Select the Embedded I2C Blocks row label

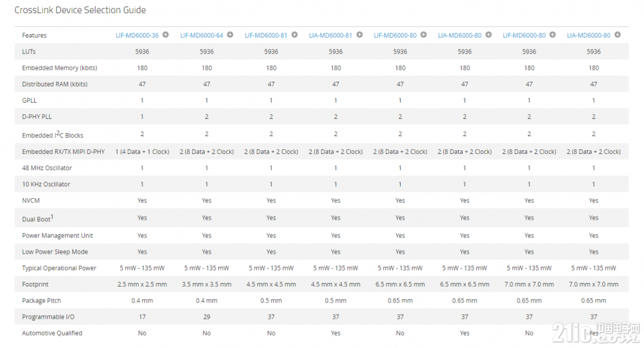tap(52, 134)
